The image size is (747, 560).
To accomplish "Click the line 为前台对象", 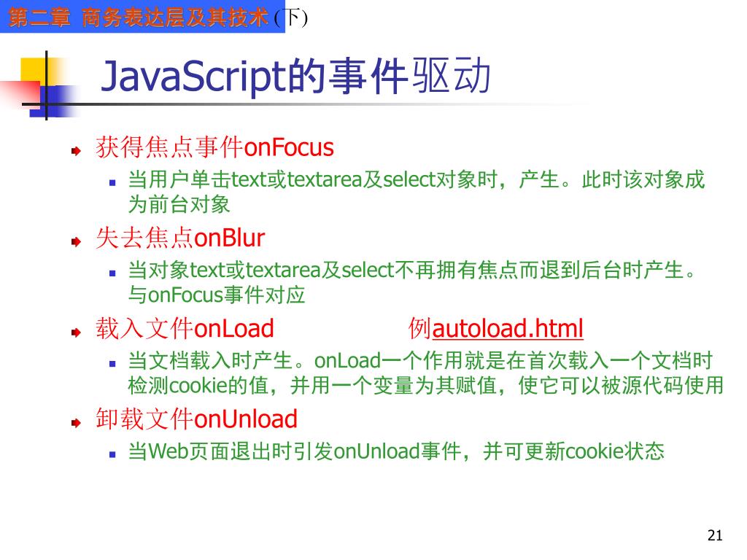I will [x=179, y=204].
